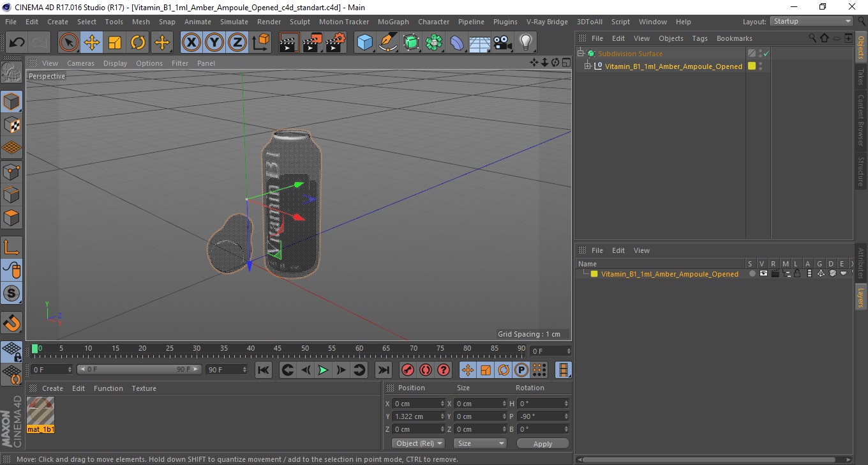Viewport: 868px width, 465px height.
Task: Click the Undo arrow icon
Action: tap(17, 43)
